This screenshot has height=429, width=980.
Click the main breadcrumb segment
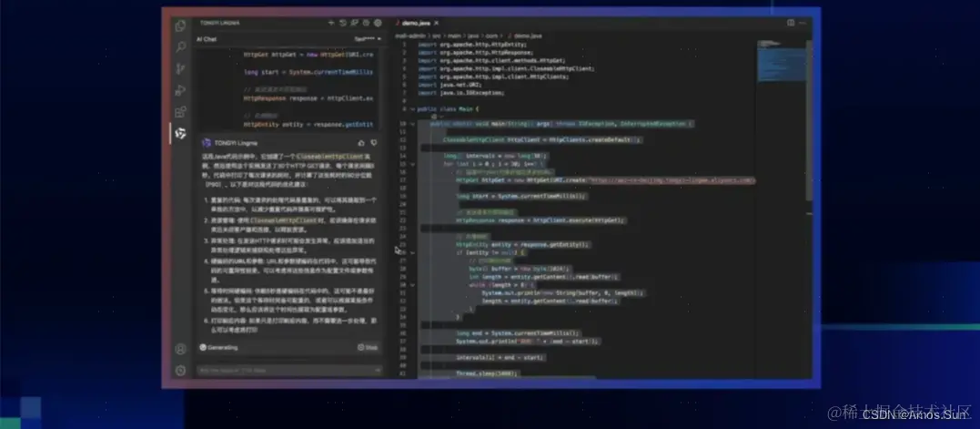coord(453,36)
